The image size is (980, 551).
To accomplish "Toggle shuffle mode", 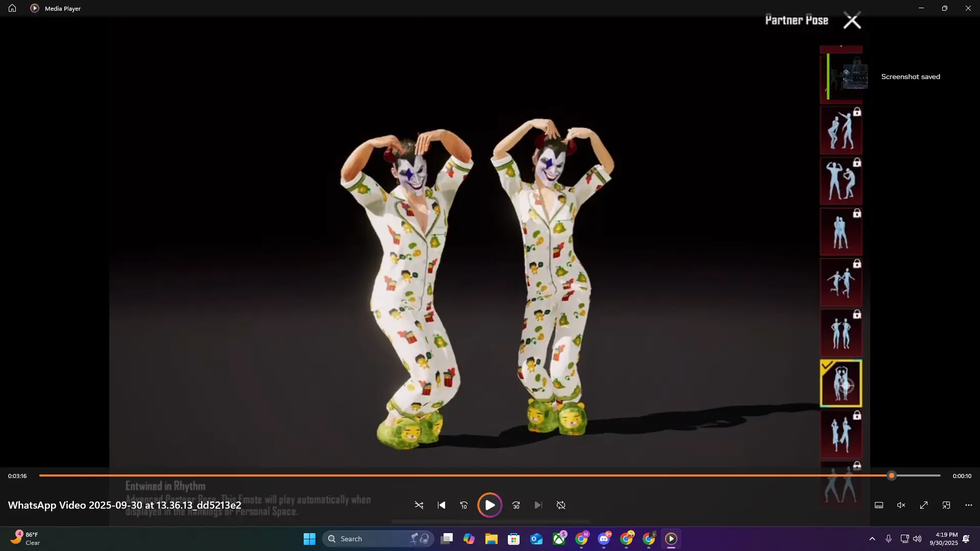I will pos(419,505).
